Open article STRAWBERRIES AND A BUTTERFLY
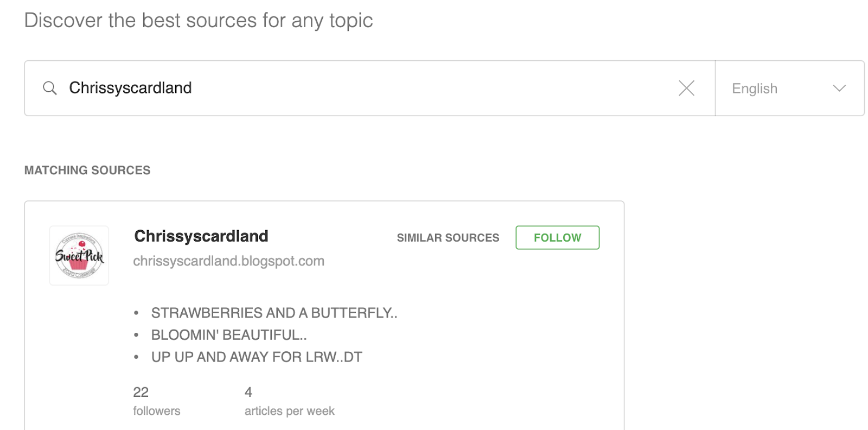 coord(274,313)
